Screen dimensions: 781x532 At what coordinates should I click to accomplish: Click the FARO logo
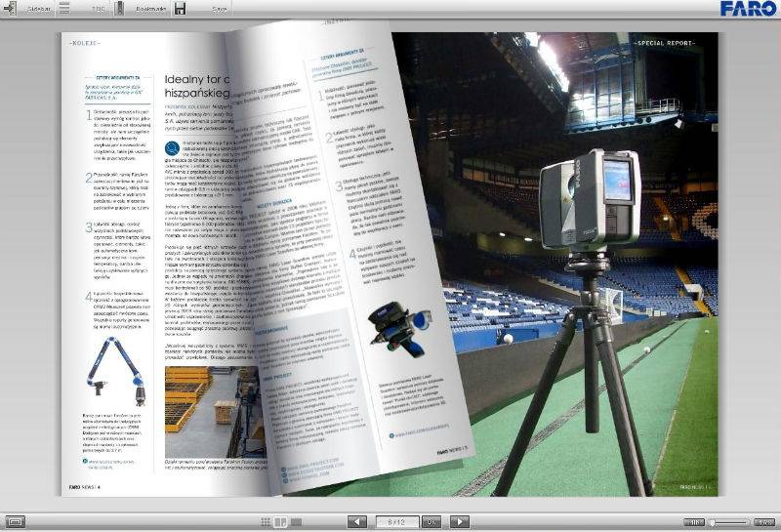[747, 9]
